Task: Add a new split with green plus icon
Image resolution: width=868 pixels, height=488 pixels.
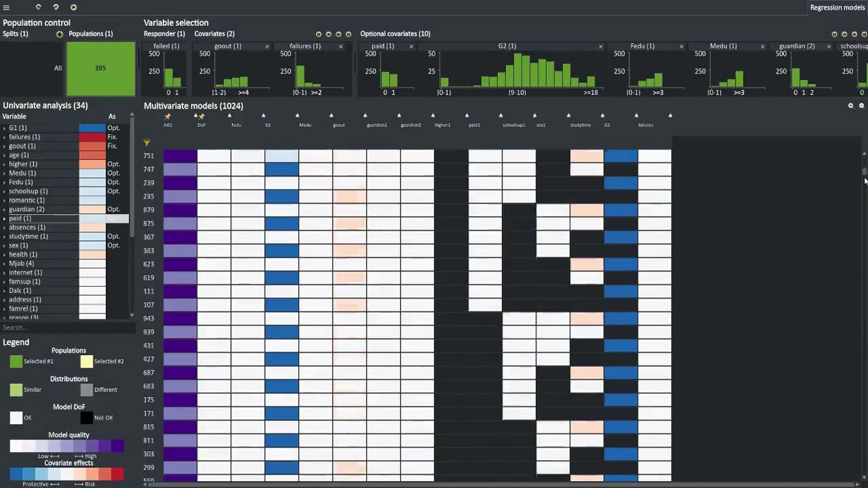Action: pyautogui.click(x=60, y=34)
